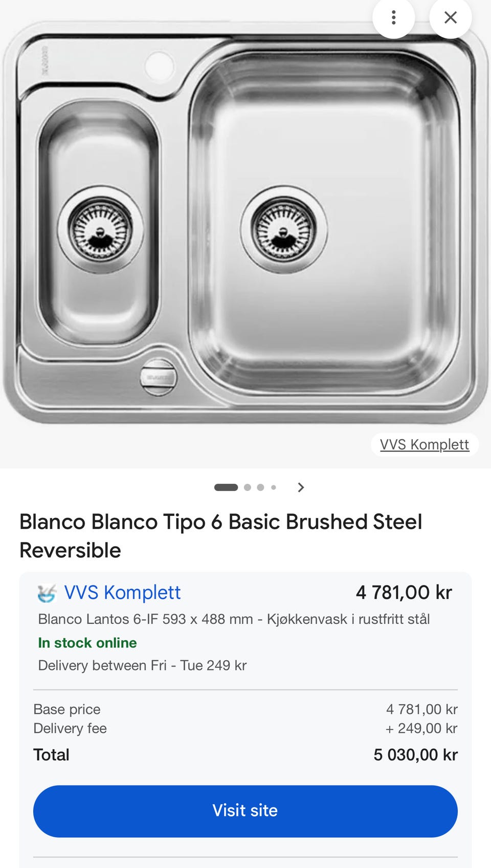Viewport: 491px width, 868px height.
Task: Click the In stock online label
Action: [87, 643]
